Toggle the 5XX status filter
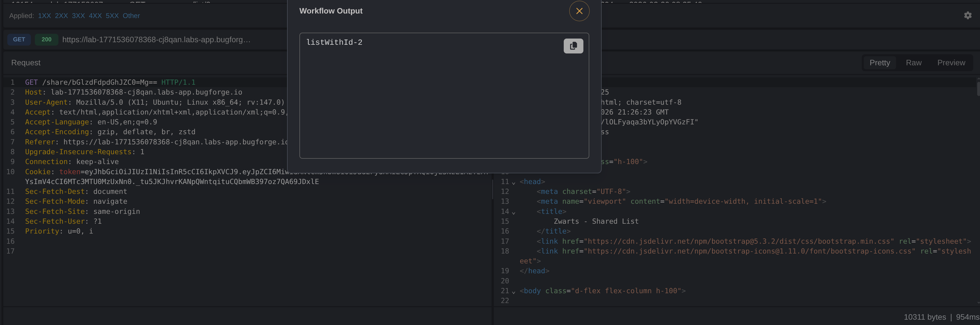The image size is (980, 325). 112,16
